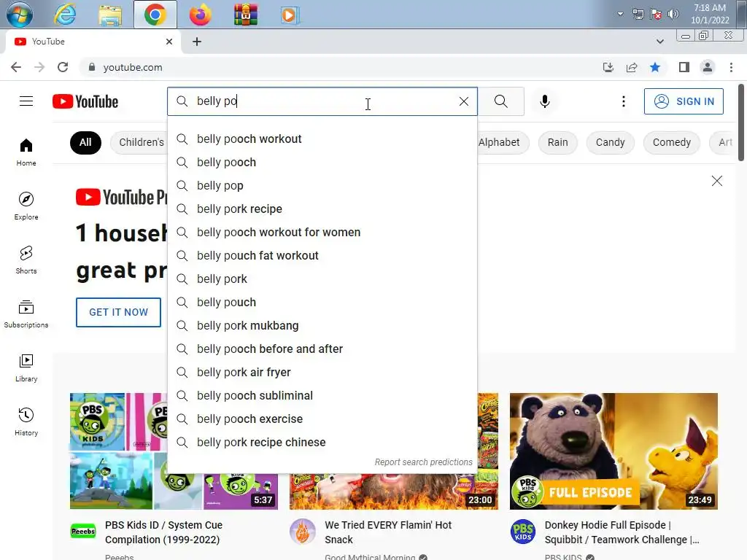Open the Chrome profile avatar
This screenshot has height=560, width=747.
coord(708,68)
